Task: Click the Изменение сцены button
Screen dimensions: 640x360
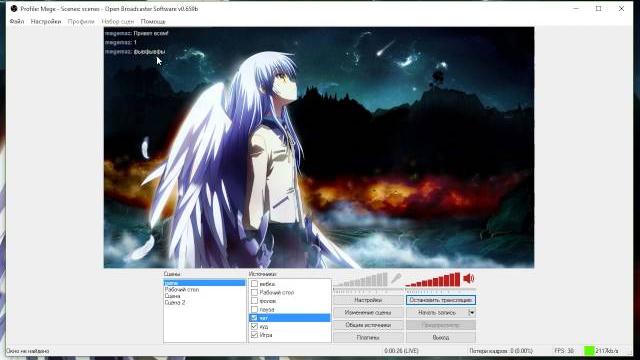Action: coord(368,313)
